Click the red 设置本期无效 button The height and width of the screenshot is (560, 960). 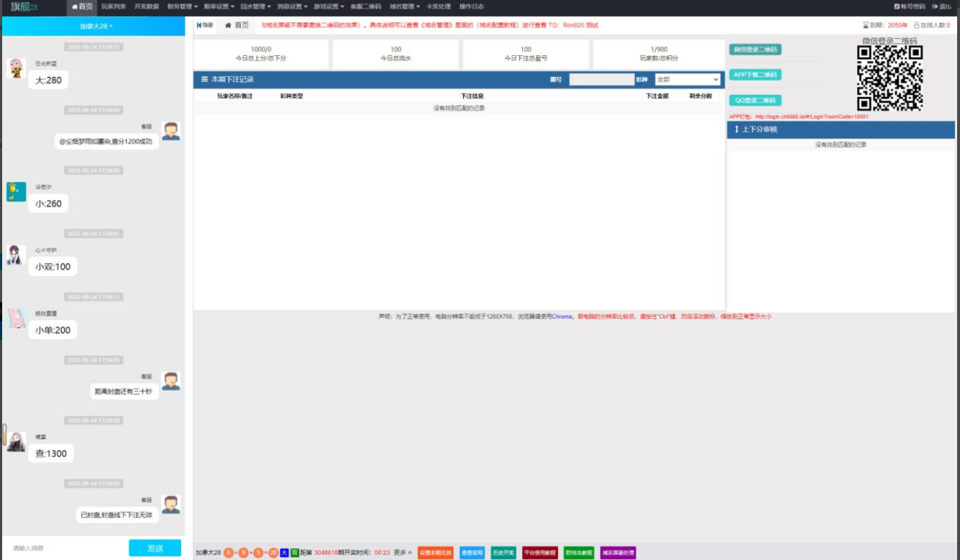[x=435, y=553]
